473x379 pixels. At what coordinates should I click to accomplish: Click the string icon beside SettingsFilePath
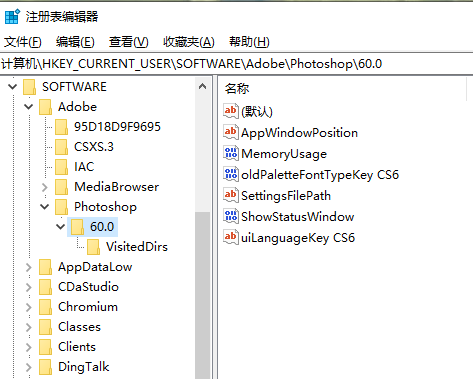click(x=231, y=195)
